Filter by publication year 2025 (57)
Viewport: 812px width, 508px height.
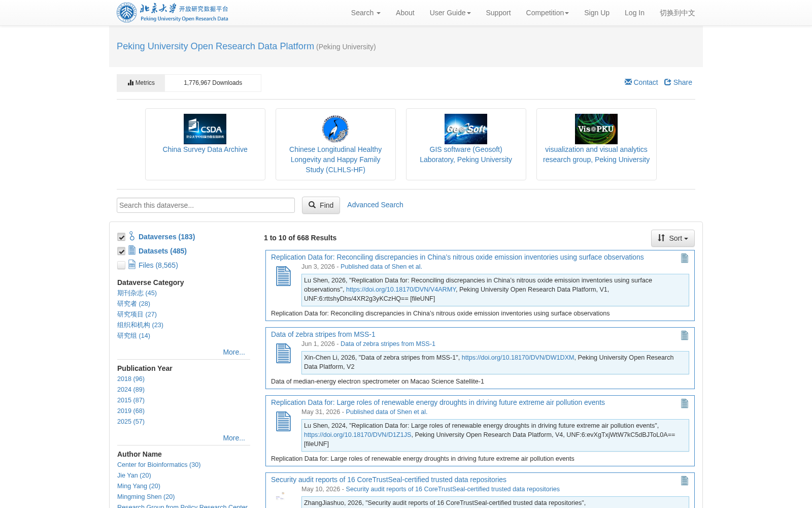131,422
